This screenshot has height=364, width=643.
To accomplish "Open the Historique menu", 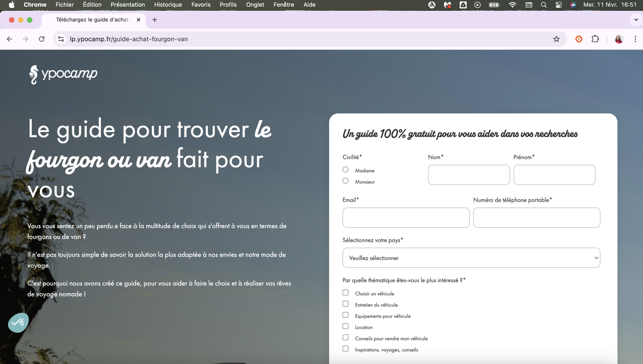I will pyautogui.click(x=168, y=5).
